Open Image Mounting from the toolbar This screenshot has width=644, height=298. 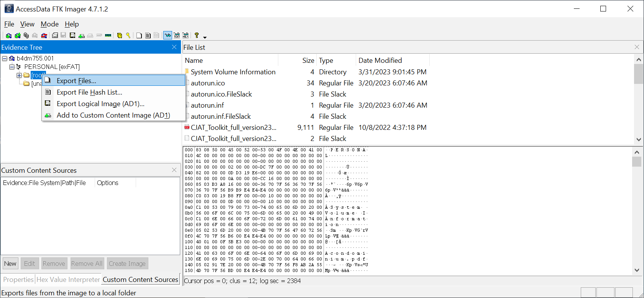[x=26, y=36]
